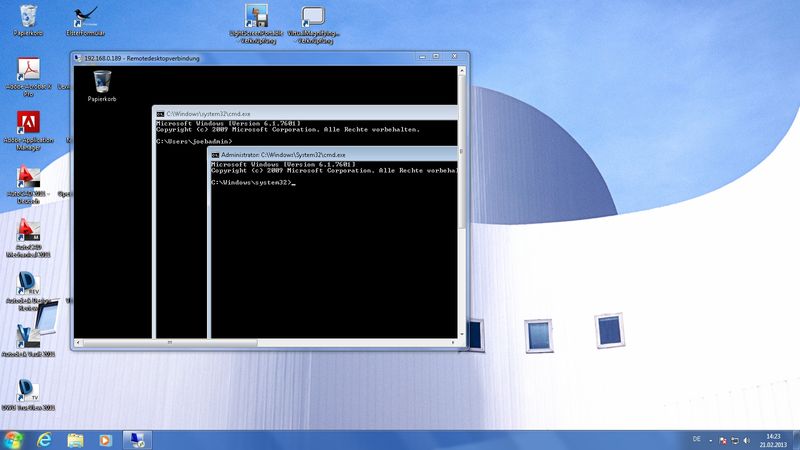The width and height of the screenshot is (800, 450).
Task: Click the Windows Start button
Action: point(13,440)
